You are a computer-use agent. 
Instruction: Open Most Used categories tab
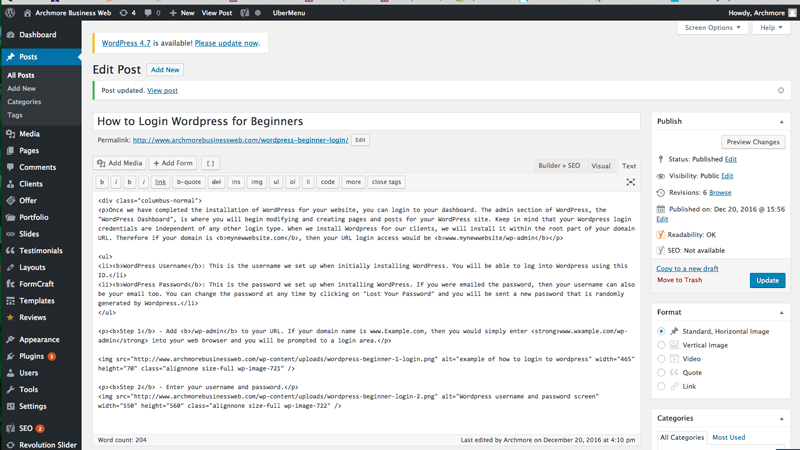click(x=729, y=437)
